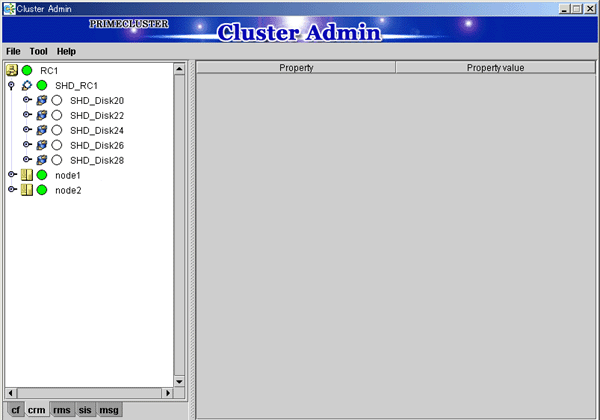The height and width of the screenshot is (420, 600).
Task: Click the tree scroll up arrow
Action: [x=179, y=69]
